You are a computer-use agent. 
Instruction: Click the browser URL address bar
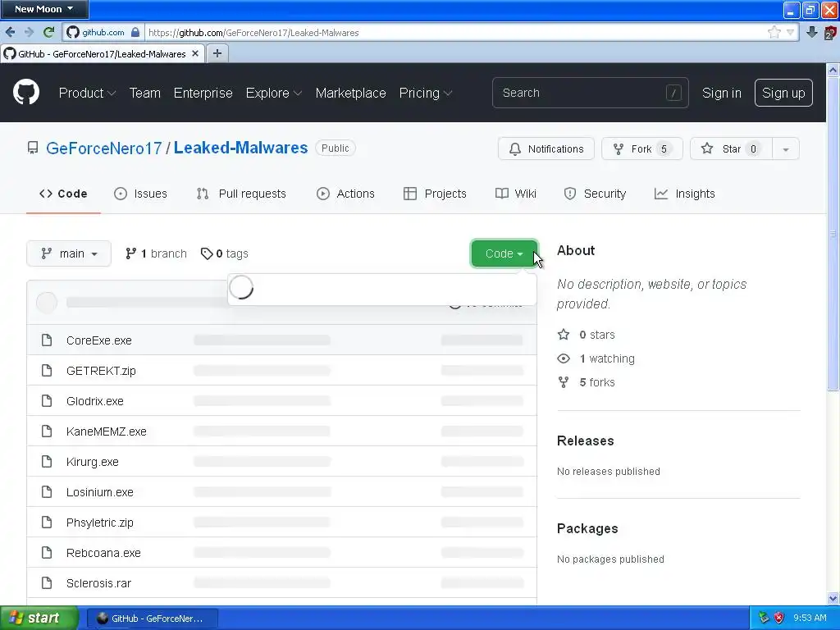(455, 33)
